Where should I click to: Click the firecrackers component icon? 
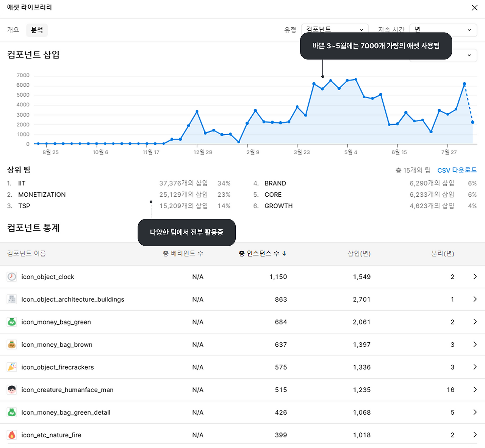[12, 367]
